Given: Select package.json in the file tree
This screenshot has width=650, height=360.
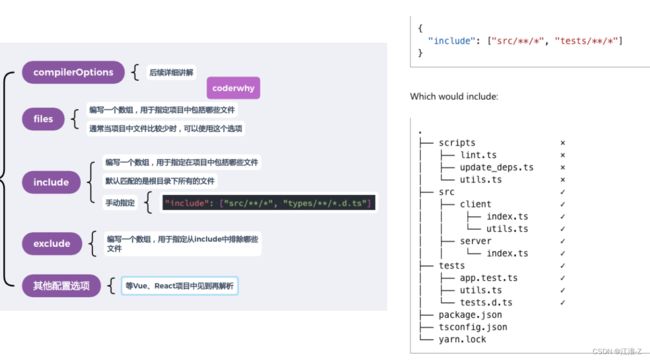Looking at the screenshot, I should coord(470,315).
